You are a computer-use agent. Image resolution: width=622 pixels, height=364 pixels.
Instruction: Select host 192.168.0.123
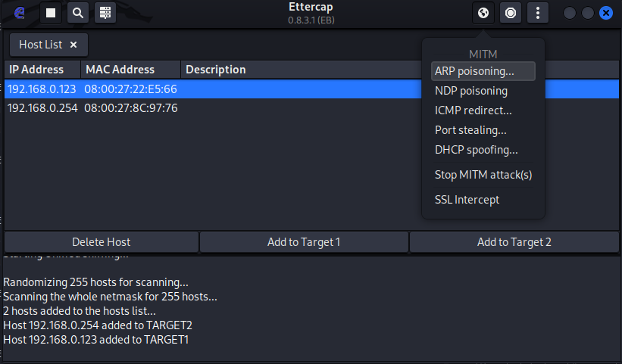[x=42, y=89]
